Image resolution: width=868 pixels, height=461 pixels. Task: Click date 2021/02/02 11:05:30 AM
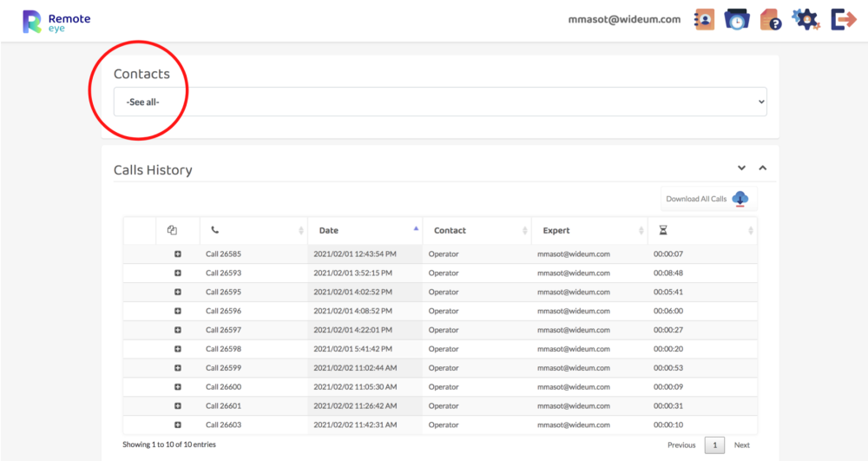[355, 387]
